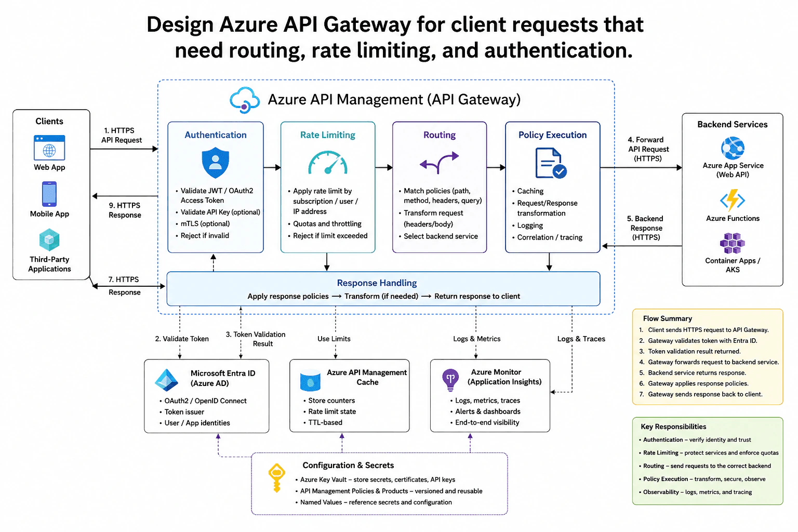Image resolution: width=798 pixels, height=532 pixels.
Task: Click the Clients box title
Action: click(x=49, y=121)
